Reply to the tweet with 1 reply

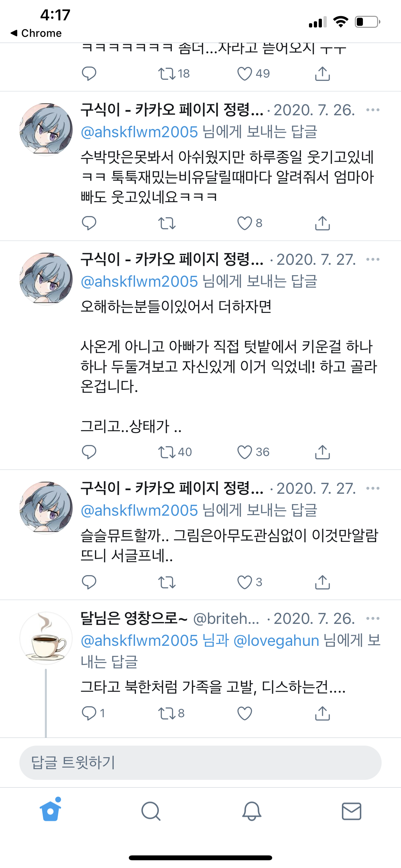[89, 713]
